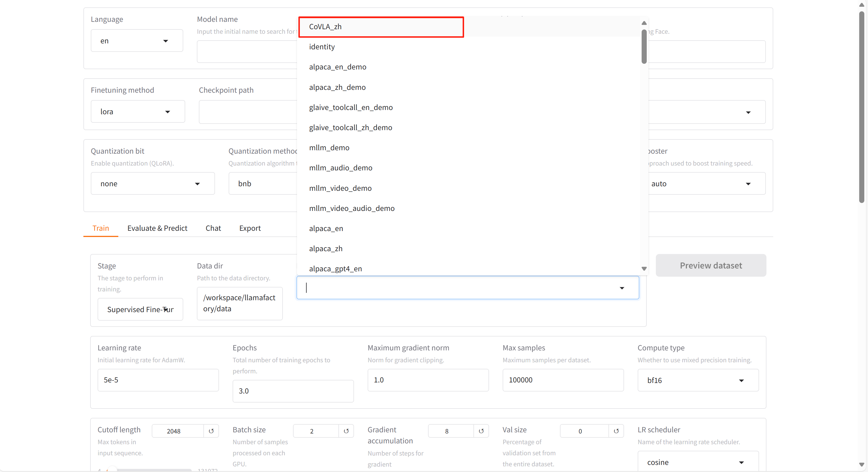The height and width of the screenshot is (472, 868).
Task: Reset the Val size value
Action: [616, 431]
